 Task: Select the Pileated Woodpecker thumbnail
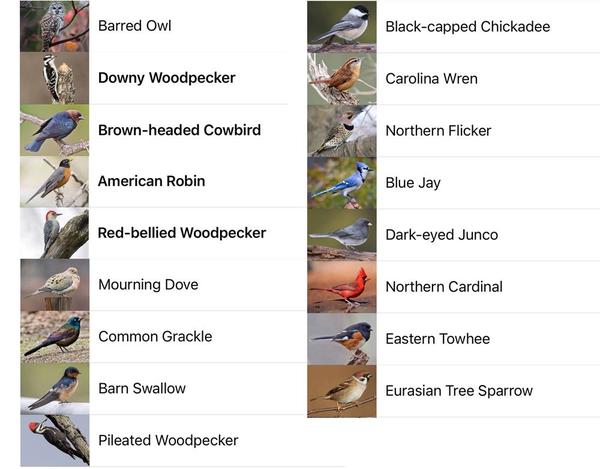pyautogui.click(x=54, y=441)
